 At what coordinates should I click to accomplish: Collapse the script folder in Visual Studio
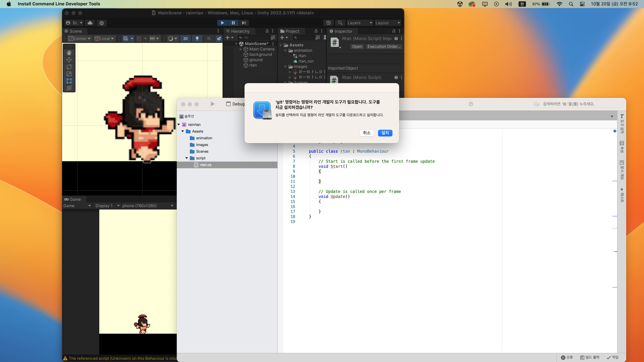(x=187, y=158)
